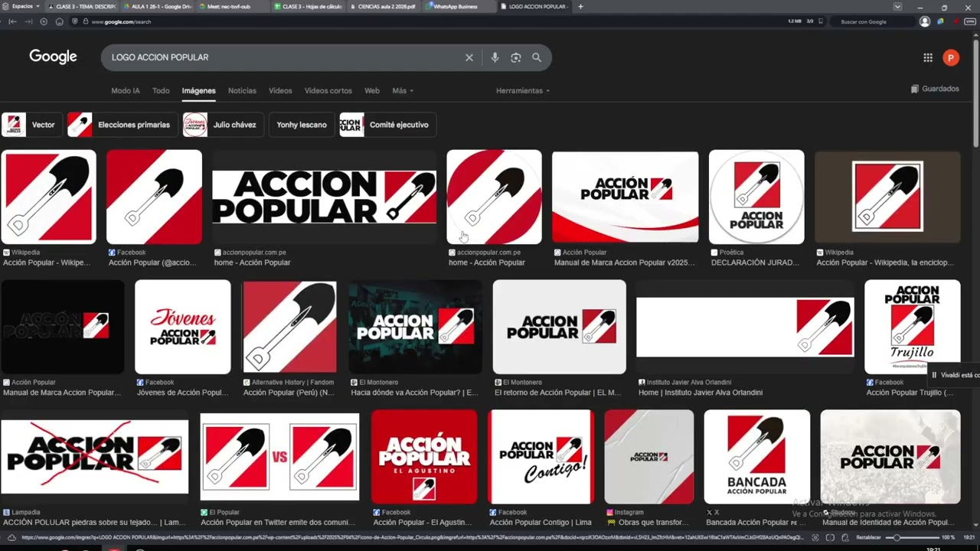Switch to the Videos cortos tab
The width and height of the screenshot is (980, 551).
tap(328, 90)
